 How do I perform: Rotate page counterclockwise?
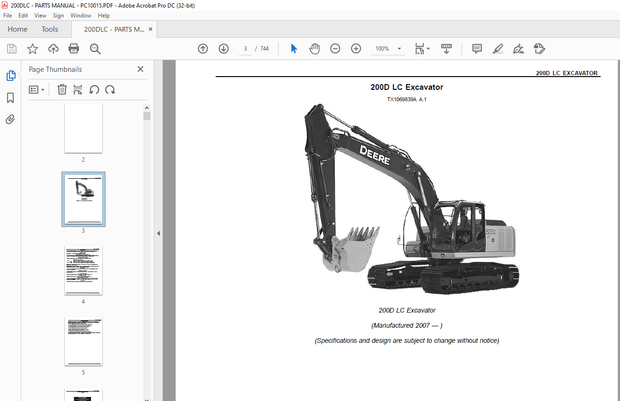click(94, 90)
